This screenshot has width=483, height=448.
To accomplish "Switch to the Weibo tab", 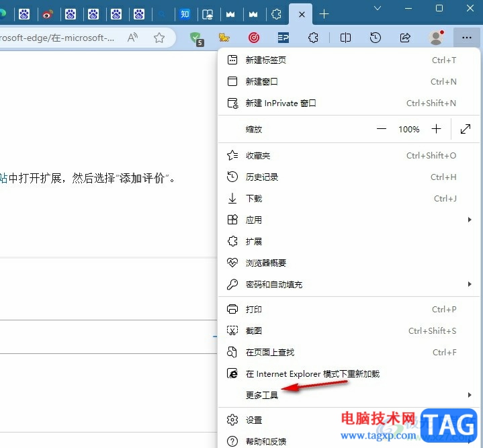I will coord(48,14).
